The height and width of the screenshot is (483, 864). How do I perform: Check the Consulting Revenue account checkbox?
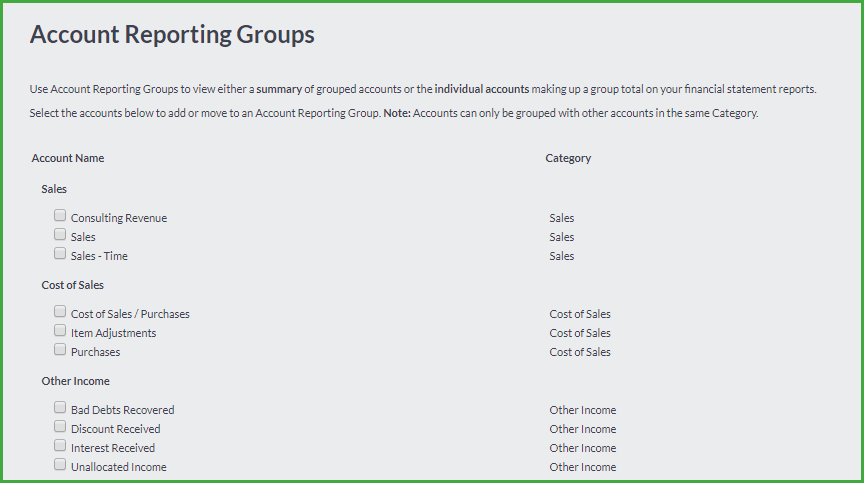pos(60,215)
